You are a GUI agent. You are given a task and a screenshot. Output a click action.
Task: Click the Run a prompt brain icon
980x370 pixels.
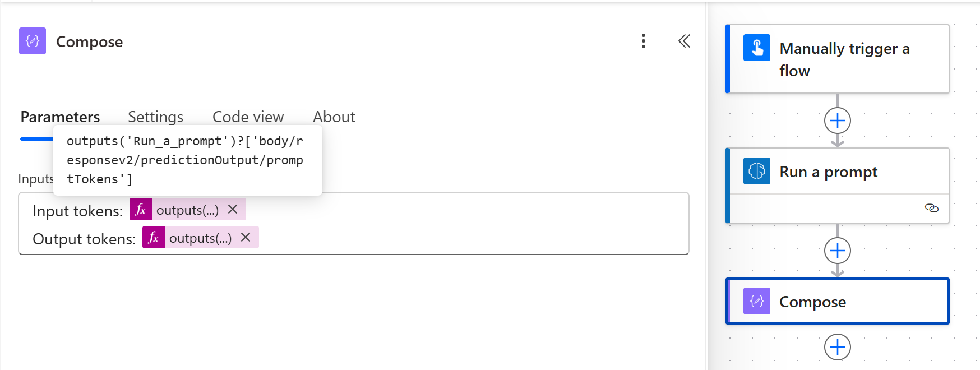click(757, 171)
